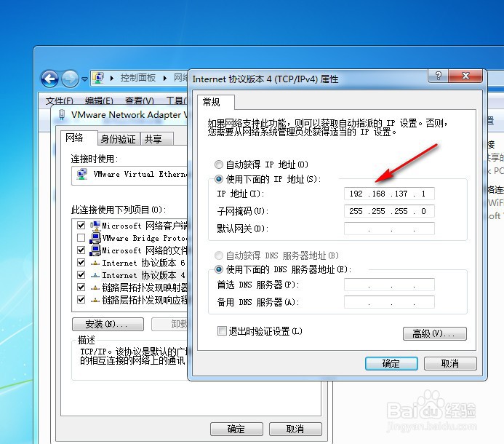Click the 链路层拓扑发现映射器 item icon
This screenshot has height=444, width=504.
(x=95, y=288)
